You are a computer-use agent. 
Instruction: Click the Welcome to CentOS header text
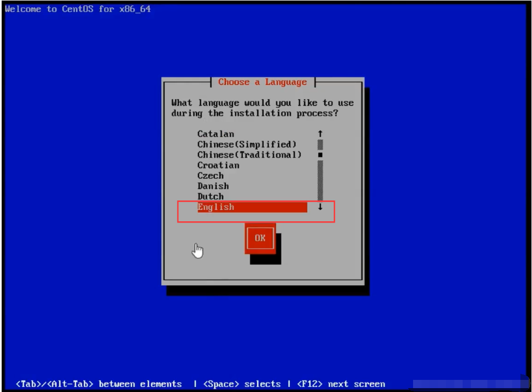(x=78, y=9)
